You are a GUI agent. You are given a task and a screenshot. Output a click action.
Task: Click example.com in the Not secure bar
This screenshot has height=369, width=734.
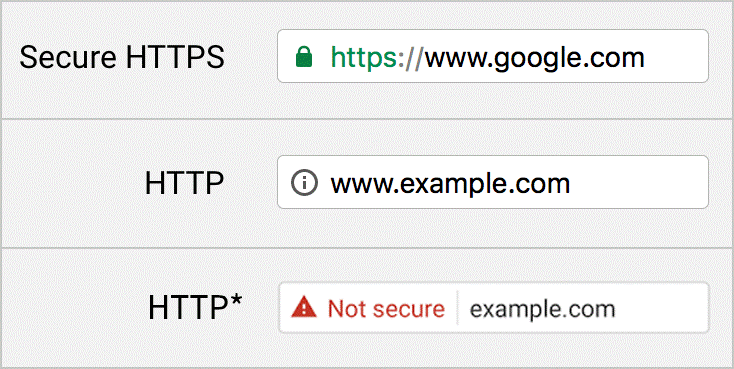[x=542, y=309]
